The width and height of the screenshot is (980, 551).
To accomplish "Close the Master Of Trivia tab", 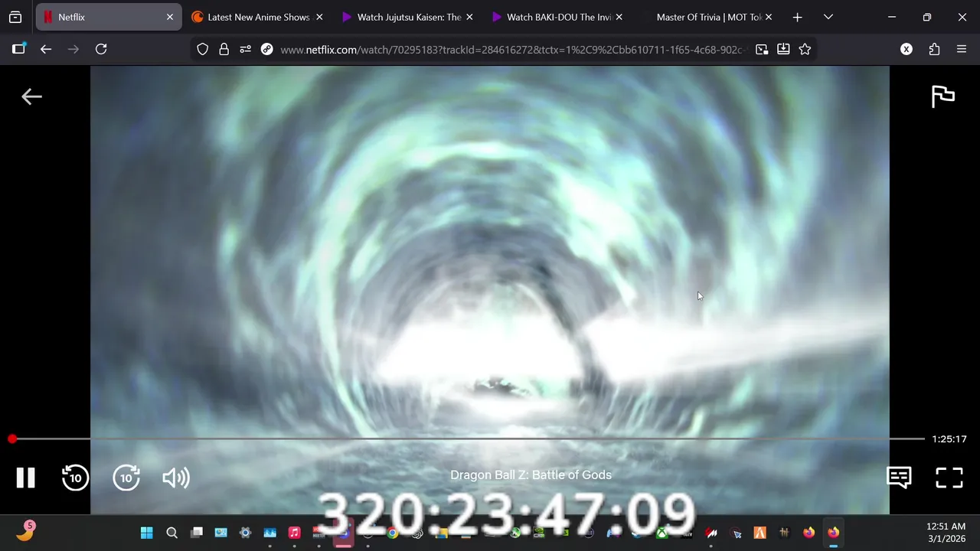I will (x=769, y=17).
